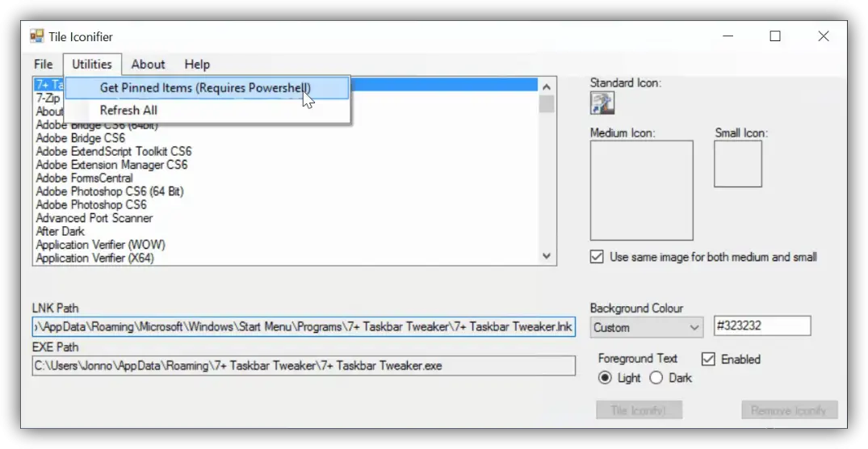Close the Tile Iconifier window
Viewport: 868px width, 449px height.
tap(824, 36)
